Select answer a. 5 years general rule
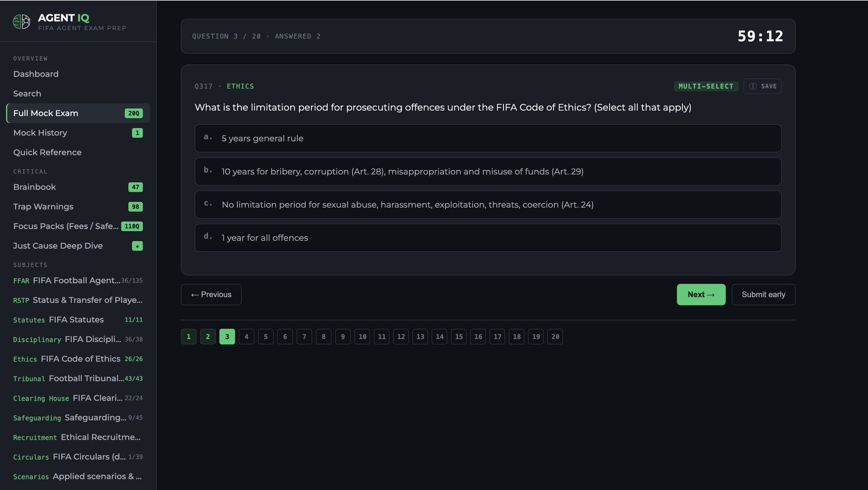 click(488, 138)
